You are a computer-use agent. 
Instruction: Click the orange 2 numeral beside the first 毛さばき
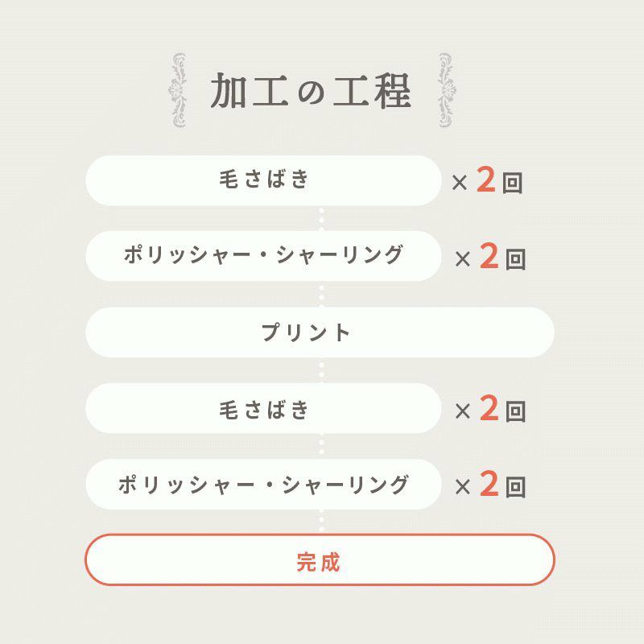[485, 181]
